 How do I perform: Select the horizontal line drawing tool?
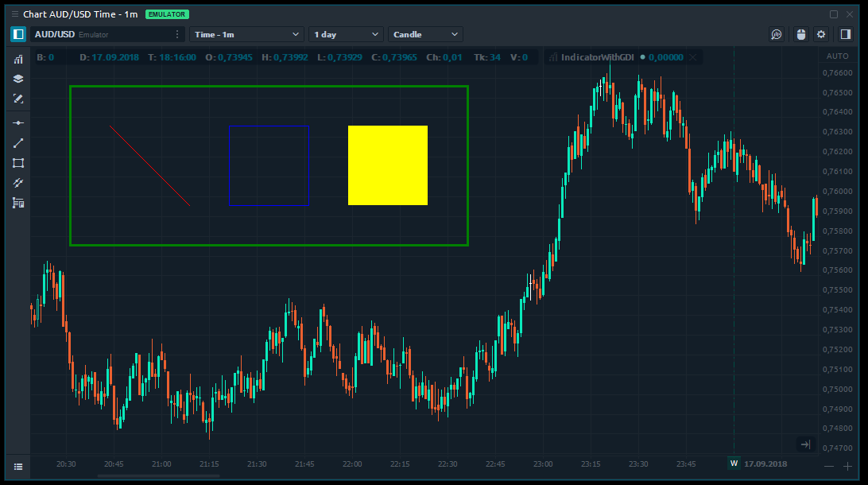coord(18,123)
